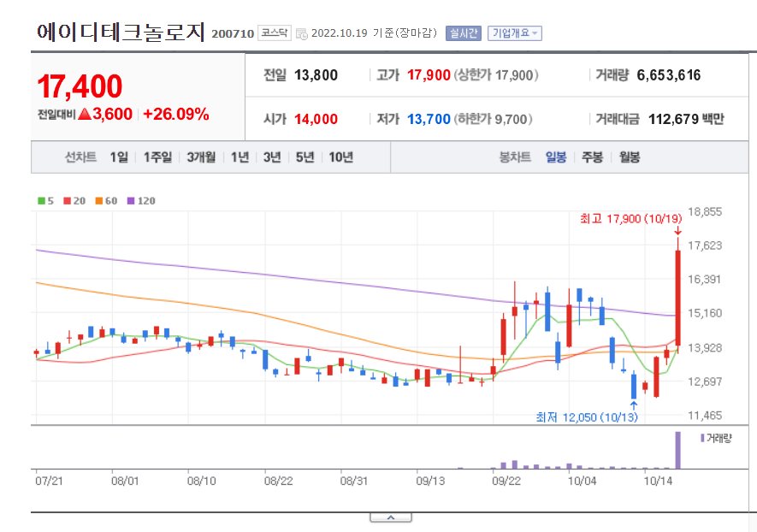The image size is (757, 532).
Task: Click the orange 60-day moving average legend swatch
Action: point(99,201)
